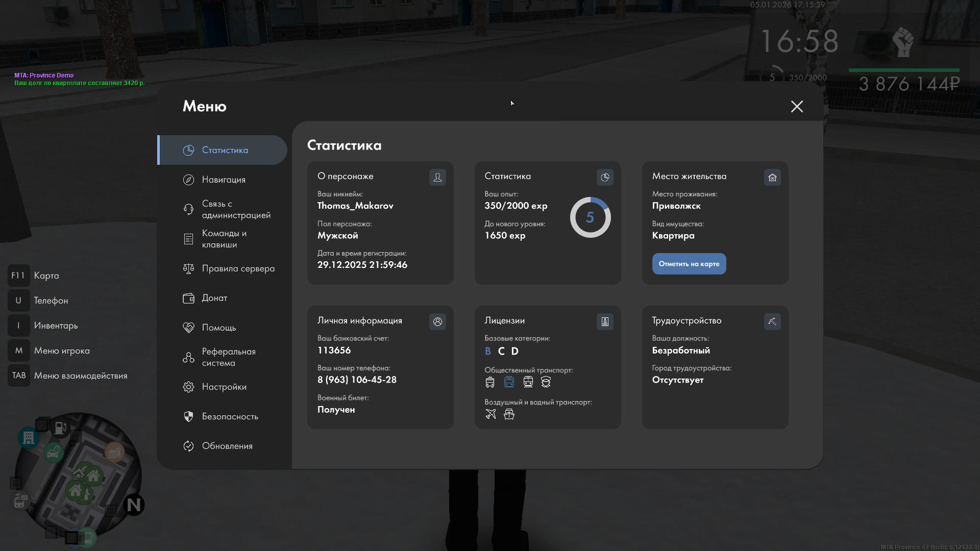The width and height of the screenshot is (980, 551).
Task: Click the blue highlighted public transport icon
Action: [509, 382]
